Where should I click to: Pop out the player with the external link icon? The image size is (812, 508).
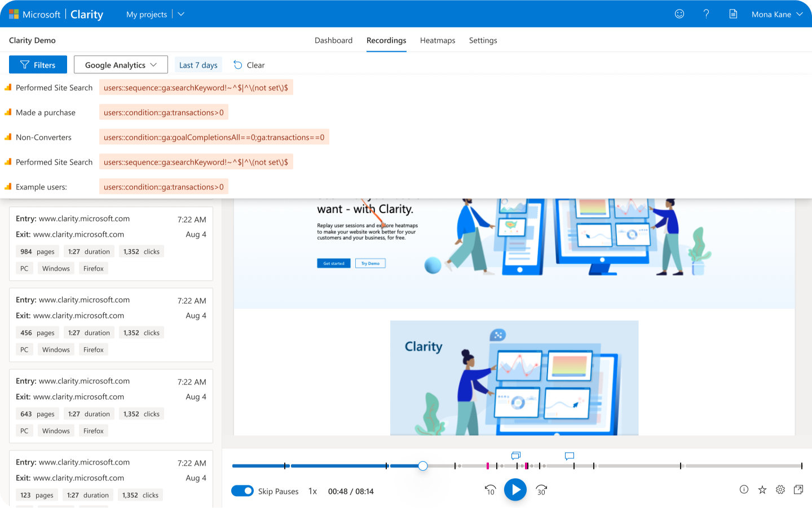click(798, 490)
